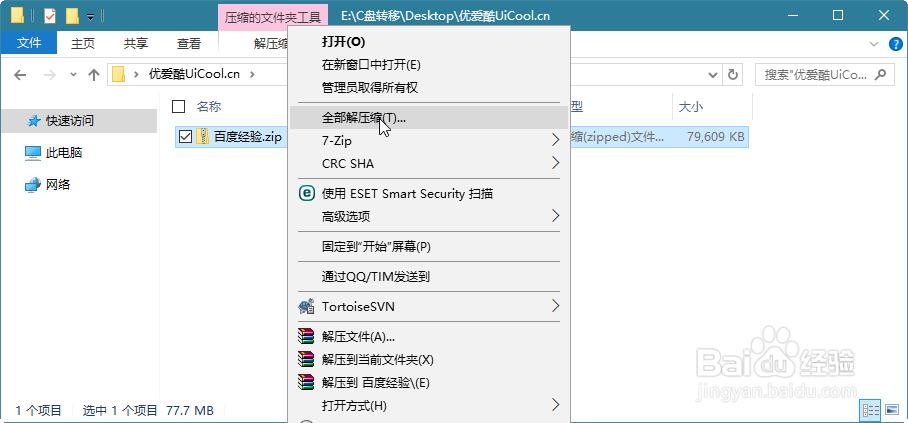Screen dimensions: 908x423
Task: Choose 全部解压缩(T)... from context menu
Action: click(x=363, y=117)
